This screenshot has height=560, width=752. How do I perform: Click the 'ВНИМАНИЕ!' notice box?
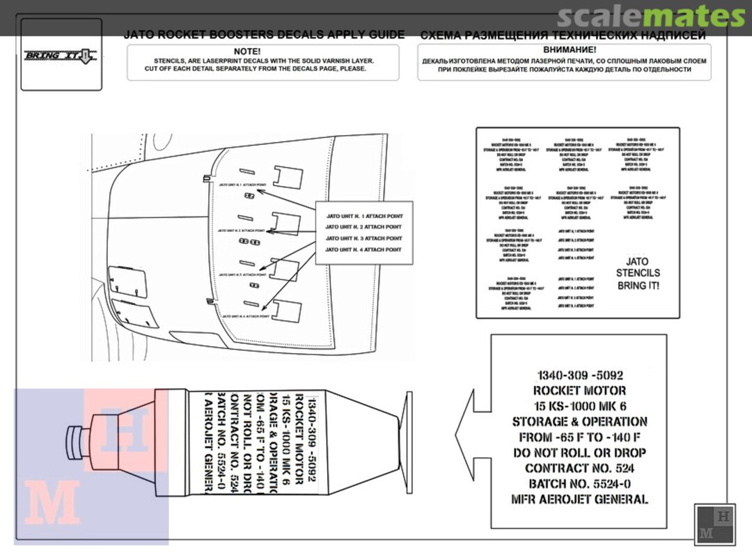563,62
